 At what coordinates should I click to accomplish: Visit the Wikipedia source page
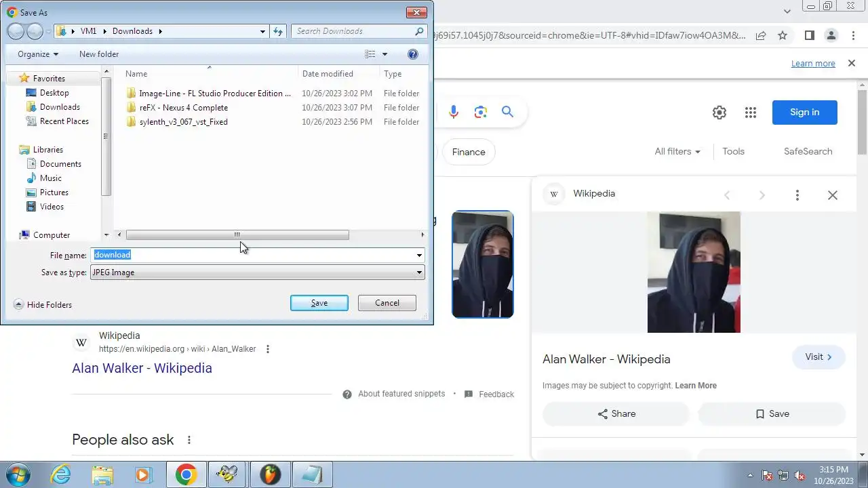(819, 357)
